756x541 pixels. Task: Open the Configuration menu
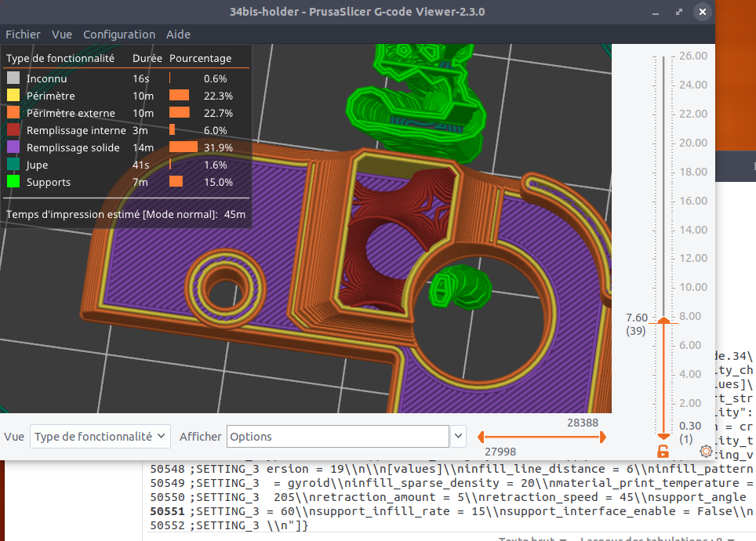tap(119, 34)
